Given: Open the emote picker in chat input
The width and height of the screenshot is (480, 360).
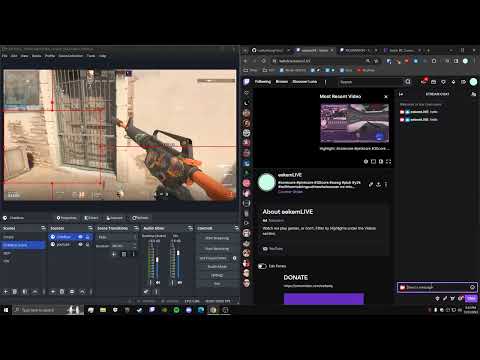Looking at the screenshot, I should 472,287.
